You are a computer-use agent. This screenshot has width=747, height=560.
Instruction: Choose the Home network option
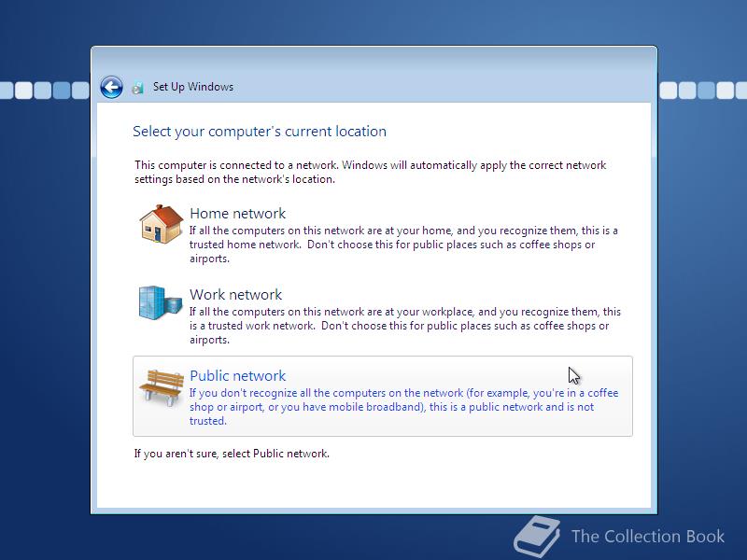click(x=238, y=213)
